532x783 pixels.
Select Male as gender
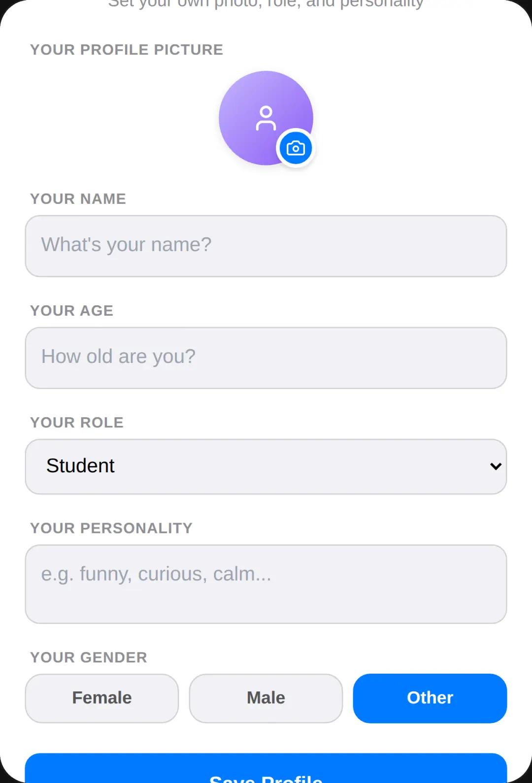pos(266,698)
